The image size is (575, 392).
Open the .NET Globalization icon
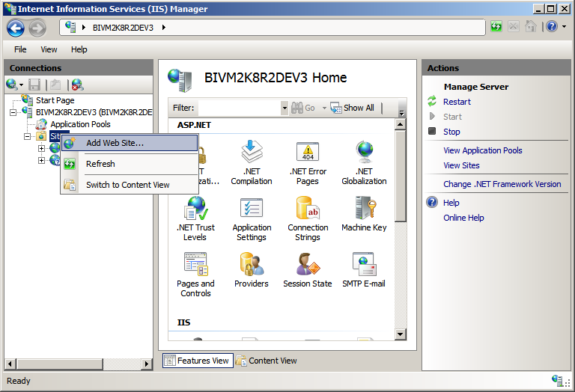364,162
